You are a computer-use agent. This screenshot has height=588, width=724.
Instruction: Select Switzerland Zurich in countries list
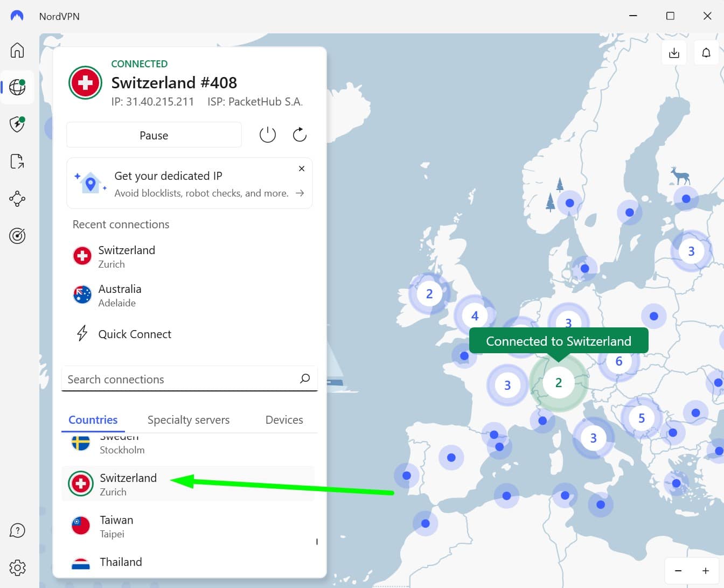[188, 484]
